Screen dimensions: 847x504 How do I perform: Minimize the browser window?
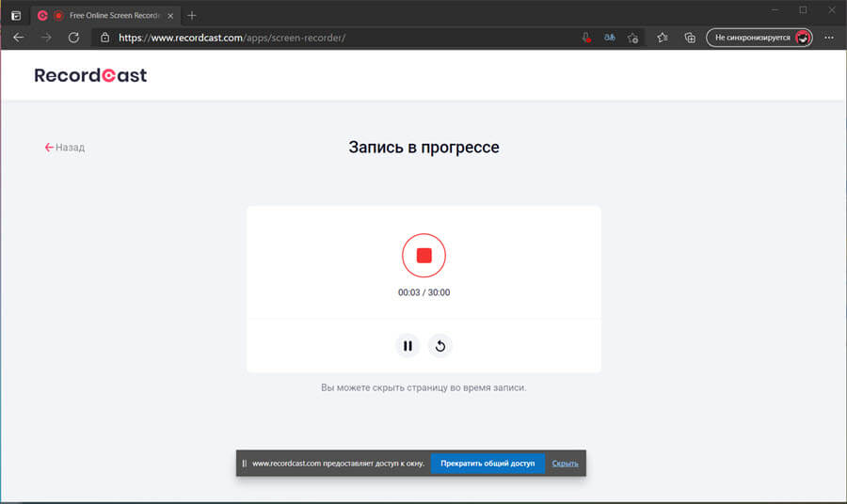(775, 10)
